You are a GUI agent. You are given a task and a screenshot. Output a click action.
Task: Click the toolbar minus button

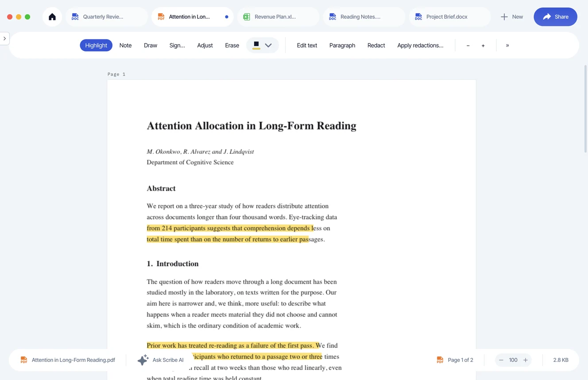click(468, 46)
